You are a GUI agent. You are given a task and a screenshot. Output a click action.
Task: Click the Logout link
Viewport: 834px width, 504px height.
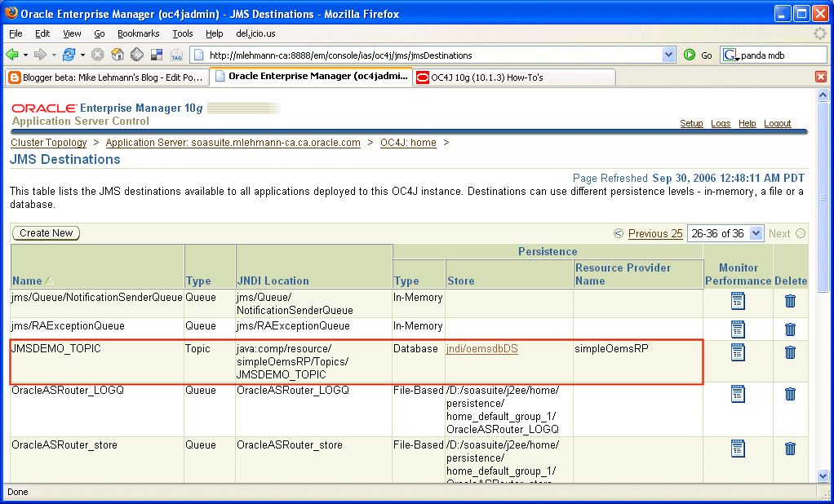coord(778,123)
